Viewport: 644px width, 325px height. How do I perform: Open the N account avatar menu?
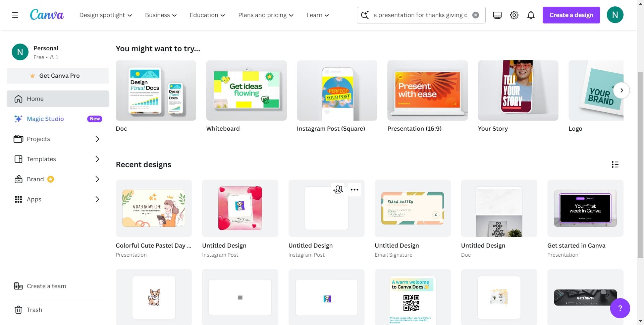pos(615,15)
